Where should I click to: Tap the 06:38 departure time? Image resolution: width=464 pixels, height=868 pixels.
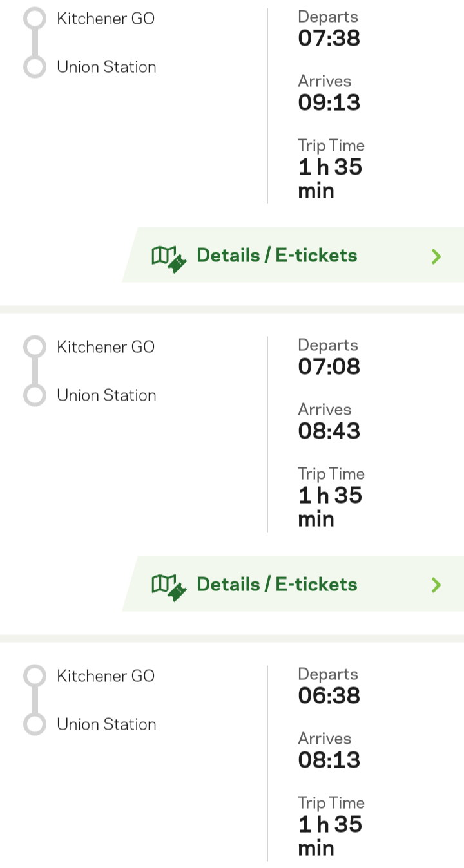pyautogui.click(x=329, y=696)
